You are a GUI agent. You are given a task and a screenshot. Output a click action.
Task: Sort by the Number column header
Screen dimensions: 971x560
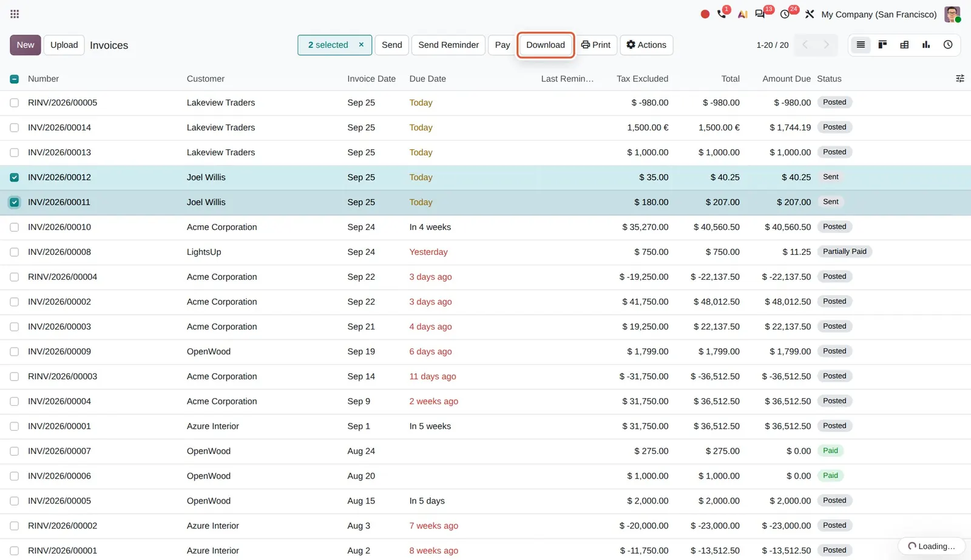point(44,79)
